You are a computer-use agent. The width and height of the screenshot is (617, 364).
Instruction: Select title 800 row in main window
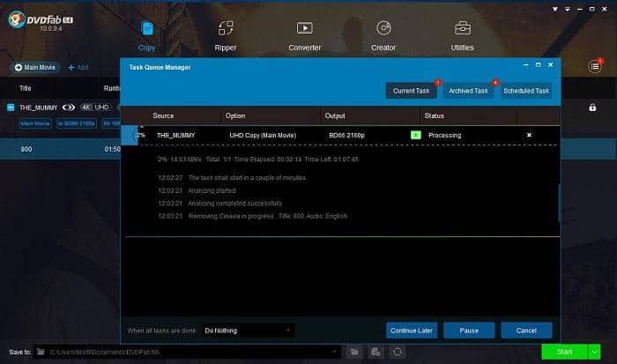(60, 149)
